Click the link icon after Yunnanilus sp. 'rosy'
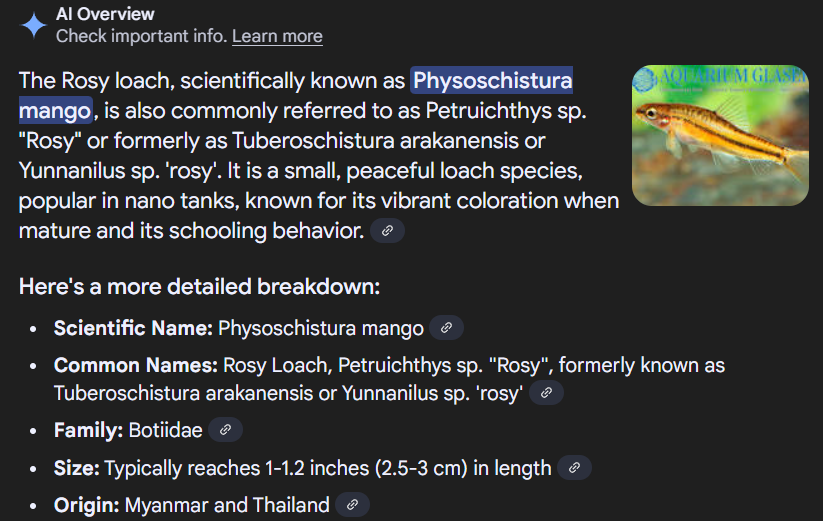 click(546, 393)
